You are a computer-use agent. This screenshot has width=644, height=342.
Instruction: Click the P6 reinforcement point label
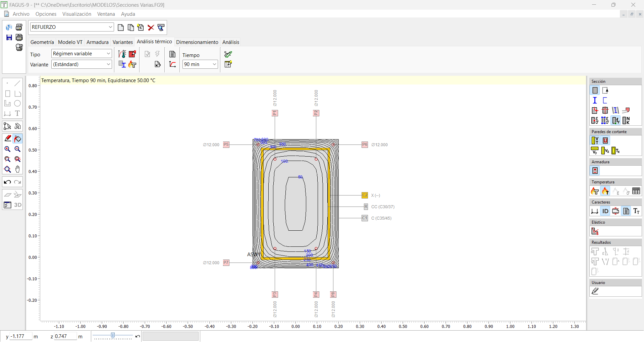click(365, 145)
